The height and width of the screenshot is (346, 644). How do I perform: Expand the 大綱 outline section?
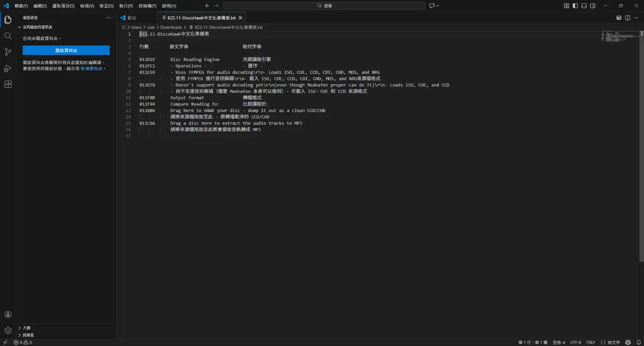[26, 328]
